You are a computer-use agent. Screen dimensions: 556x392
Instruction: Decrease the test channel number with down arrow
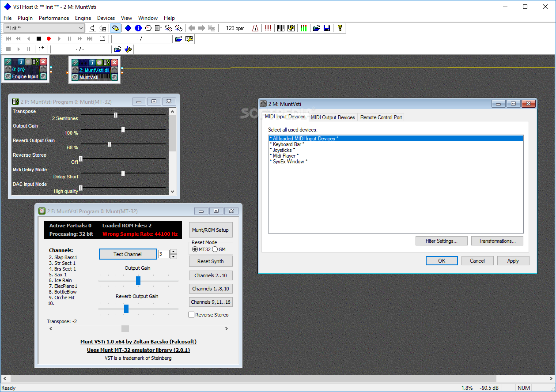coord(173,256)
